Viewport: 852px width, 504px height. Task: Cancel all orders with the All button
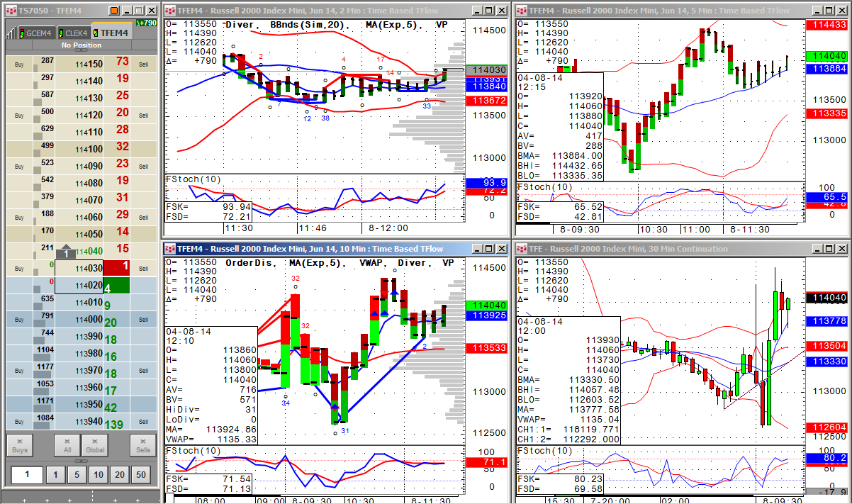coord(67,445)
